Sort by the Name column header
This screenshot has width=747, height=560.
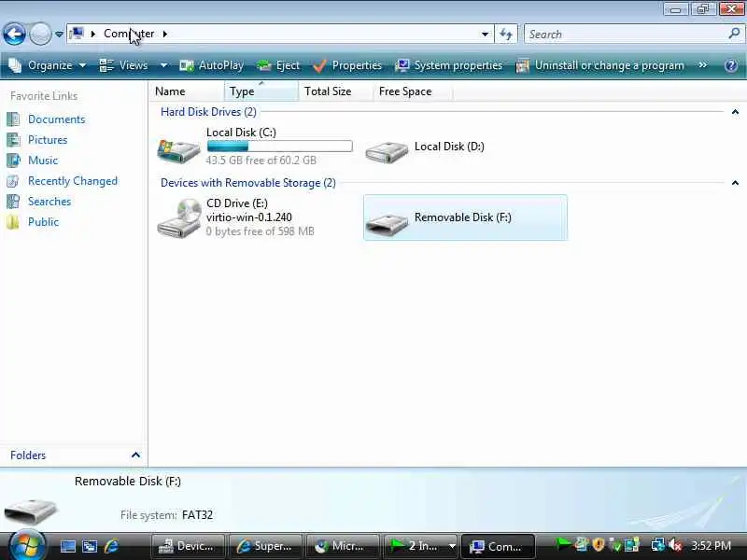click(188, 91)
